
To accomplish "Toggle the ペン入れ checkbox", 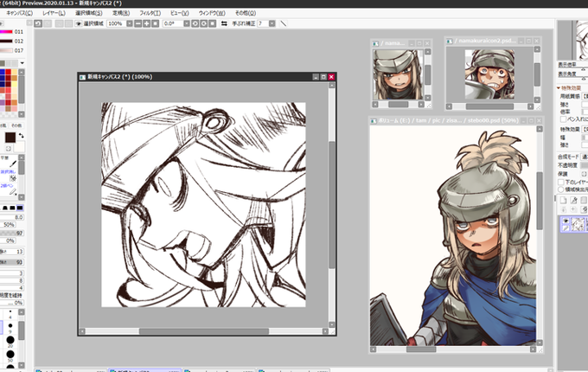I will coord(563,119).
